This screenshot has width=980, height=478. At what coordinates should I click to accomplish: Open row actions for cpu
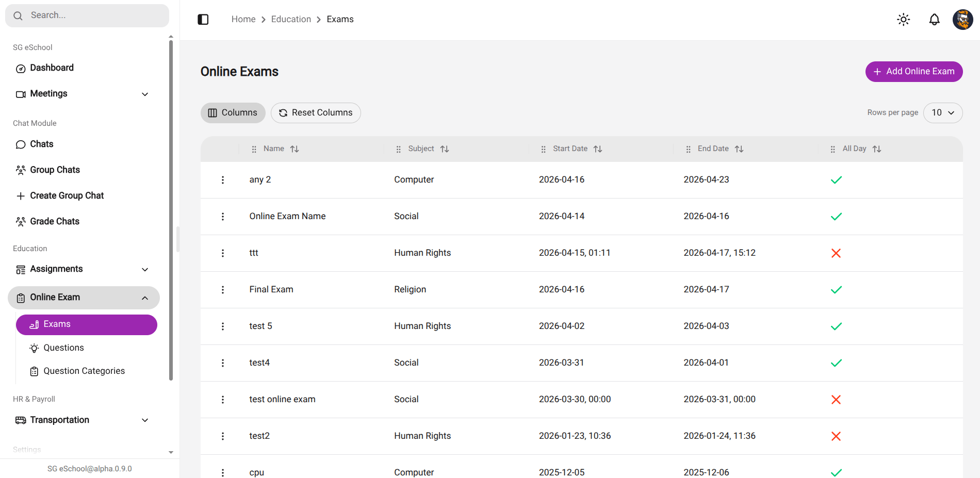[223, 472]
